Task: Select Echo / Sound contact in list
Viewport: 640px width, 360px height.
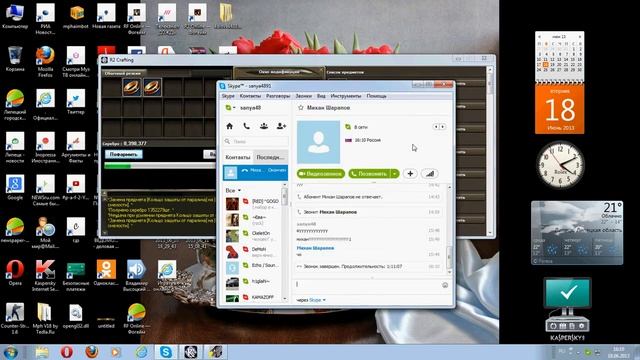Action: 253,268
